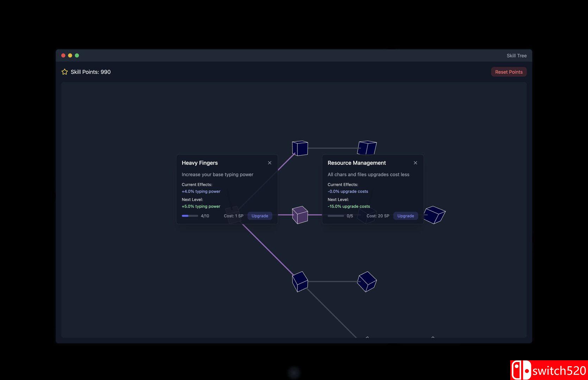588x380 pixels.
Task: Click the '-0.0% upgrade costs' current effect
Action: (348, 191)
